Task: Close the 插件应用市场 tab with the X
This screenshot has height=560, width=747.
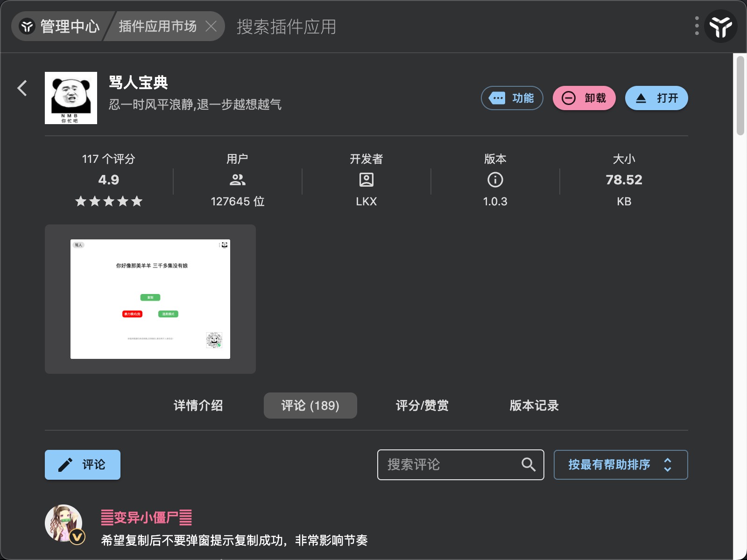Action: pyautogui.click(x=211, y=26)
